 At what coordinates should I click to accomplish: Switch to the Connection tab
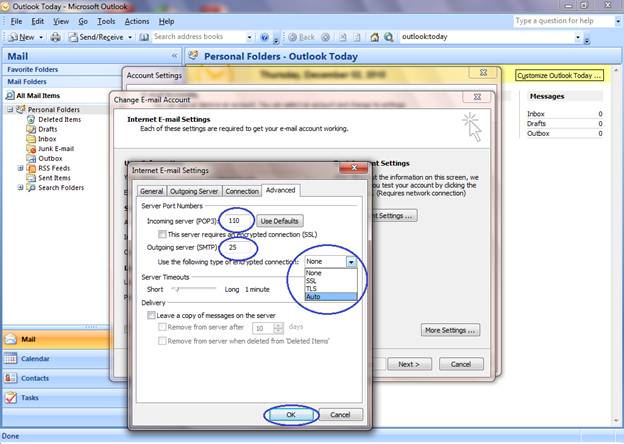242,191
